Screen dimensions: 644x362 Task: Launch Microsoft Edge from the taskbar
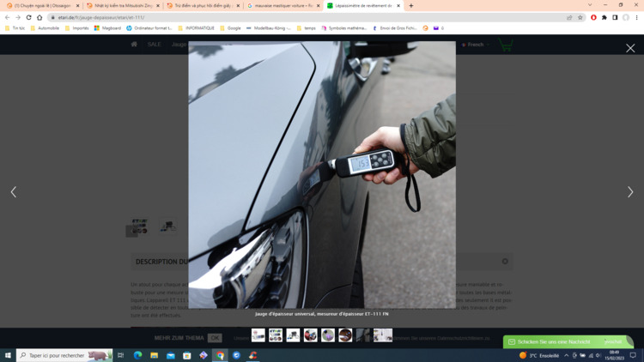(137, 355)
